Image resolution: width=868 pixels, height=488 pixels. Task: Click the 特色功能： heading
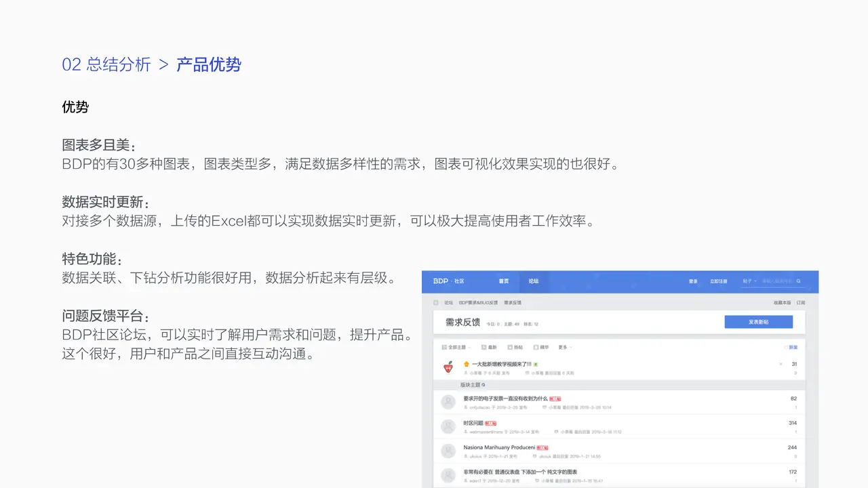pos(92,260)
